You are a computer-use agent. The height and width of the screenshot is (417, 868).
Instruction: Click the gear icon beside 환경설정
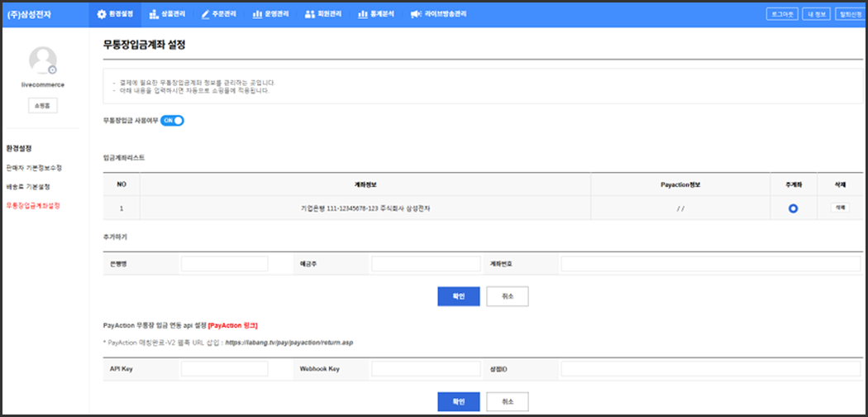[x=102, y=14]
